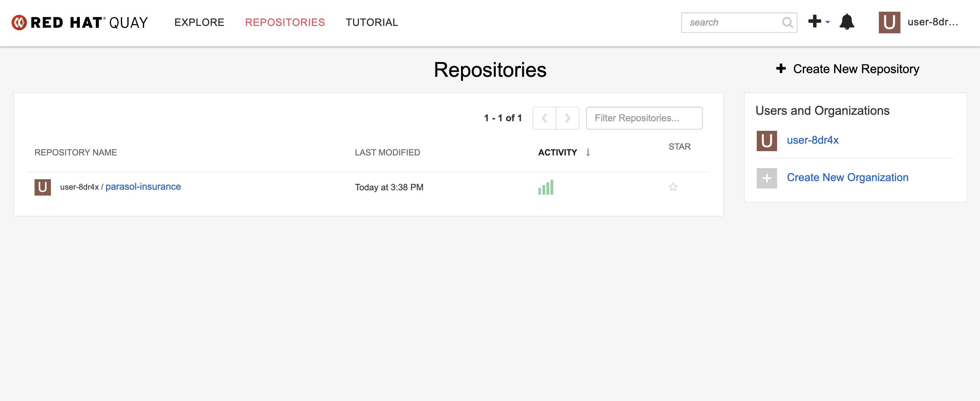Open the notifications bell
980x401 pixels.
(847, 22)
